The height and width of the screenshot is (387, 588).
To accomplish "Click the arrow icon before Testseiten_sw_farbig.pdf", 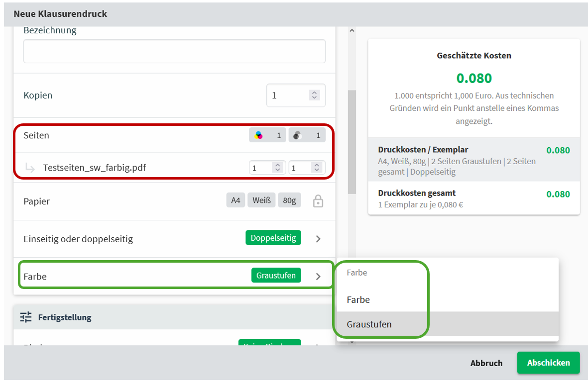I will click(30, 168).
